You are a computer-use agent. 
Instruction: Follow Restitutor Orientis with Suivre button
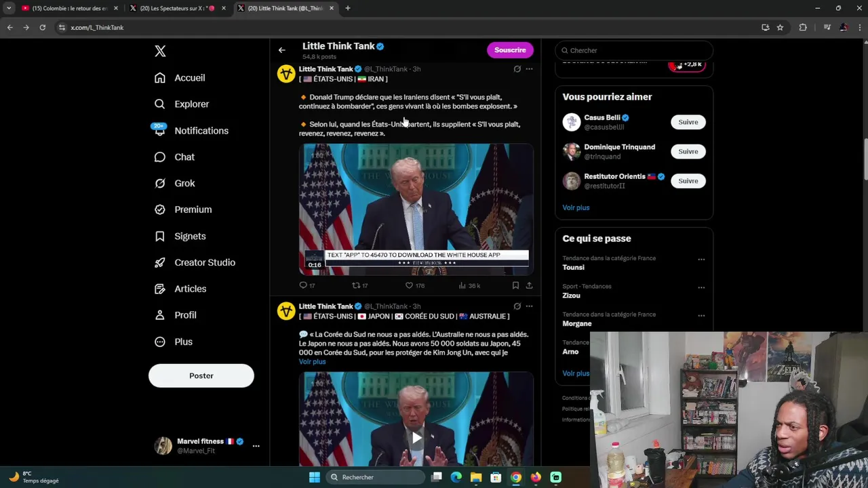coord(688,181)
